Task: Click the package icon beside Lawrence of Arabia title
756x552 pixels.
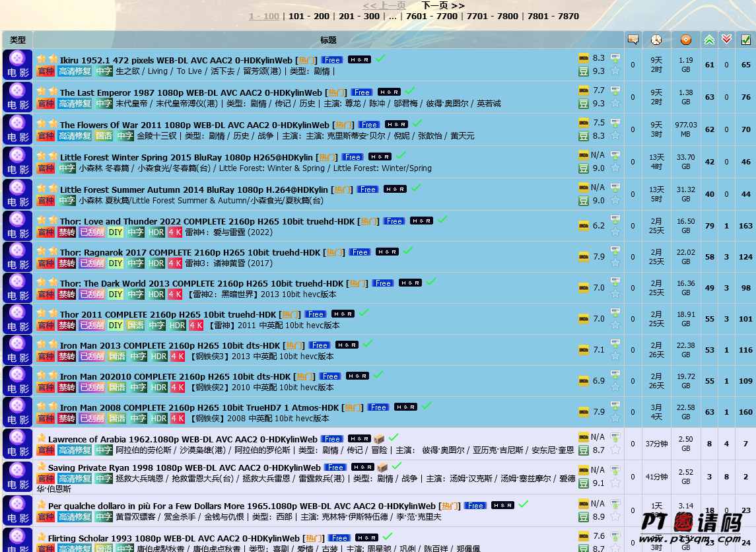Action: click(x=380, y=438)
